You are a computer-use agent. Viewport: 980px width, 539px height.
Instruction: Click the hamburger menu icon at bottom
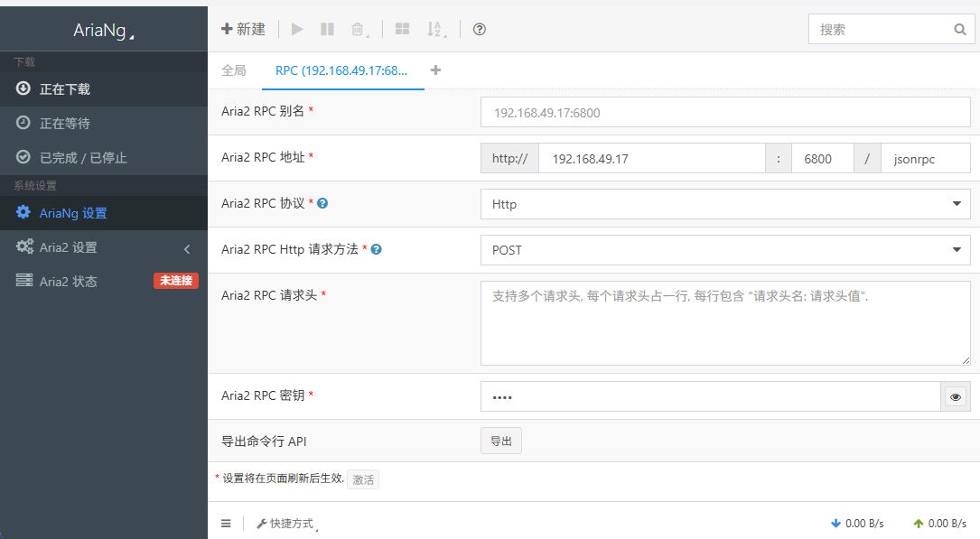pos(226,523)
